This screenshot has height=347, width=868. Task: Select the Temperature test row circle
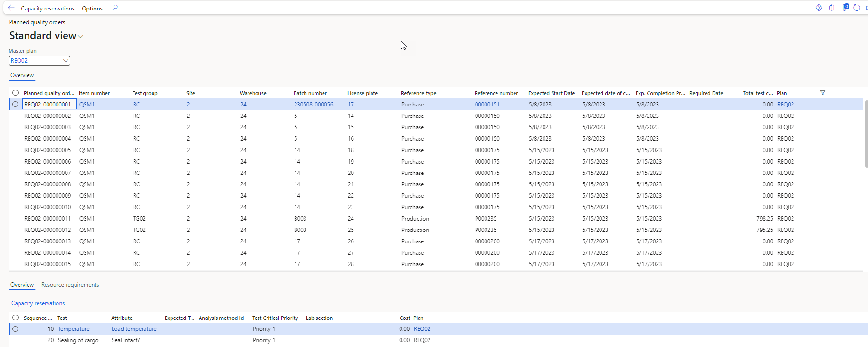[x=16, y=329]
